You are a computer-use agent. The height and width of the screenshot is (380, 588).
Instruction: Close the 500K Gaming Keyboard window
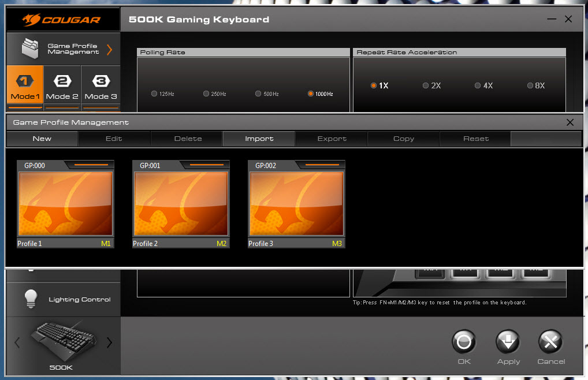coord(568,19)
